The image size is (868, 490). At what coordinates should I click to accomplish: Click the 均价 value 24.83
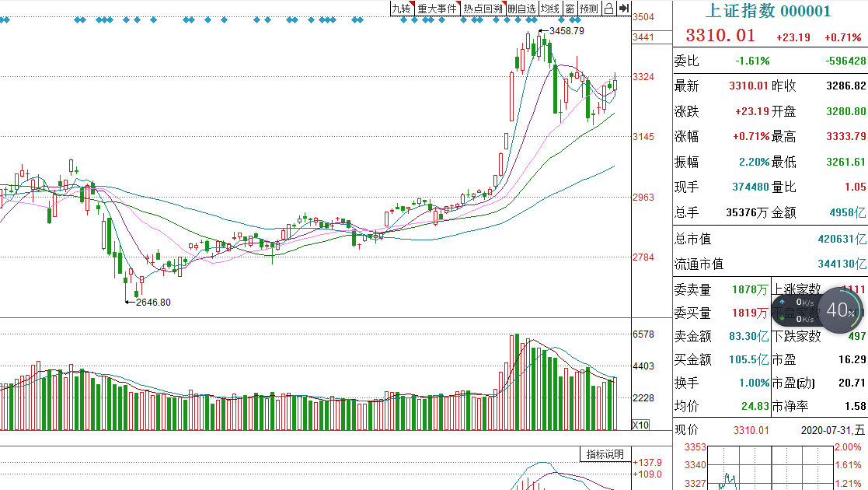pos(755,406)
